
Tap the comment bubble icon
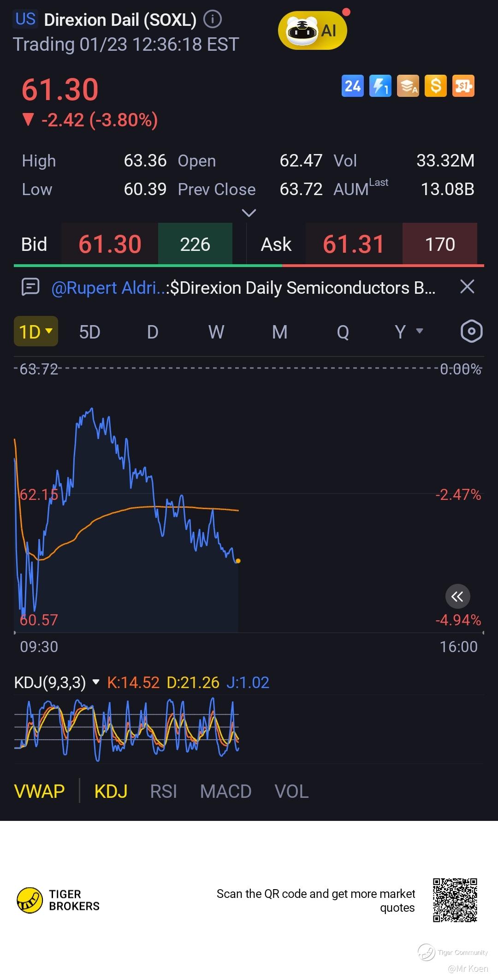click(x=30, y=287)
